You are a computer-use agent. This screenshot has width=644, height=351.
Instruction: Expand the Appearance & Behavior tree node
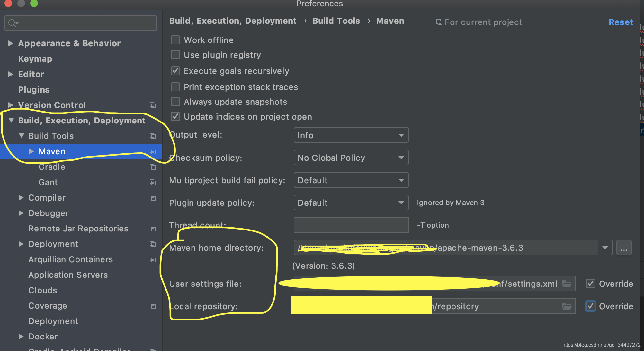[11, 43]
